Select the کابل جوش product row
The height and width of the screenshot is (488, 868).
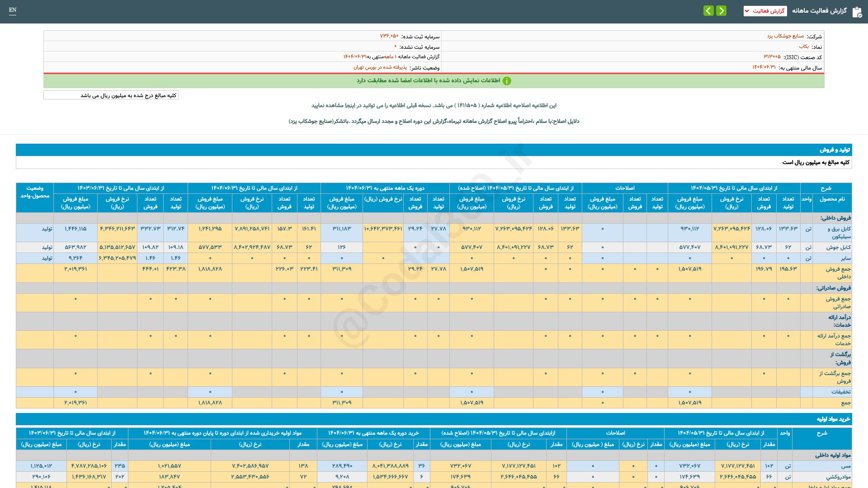[839, 247]
